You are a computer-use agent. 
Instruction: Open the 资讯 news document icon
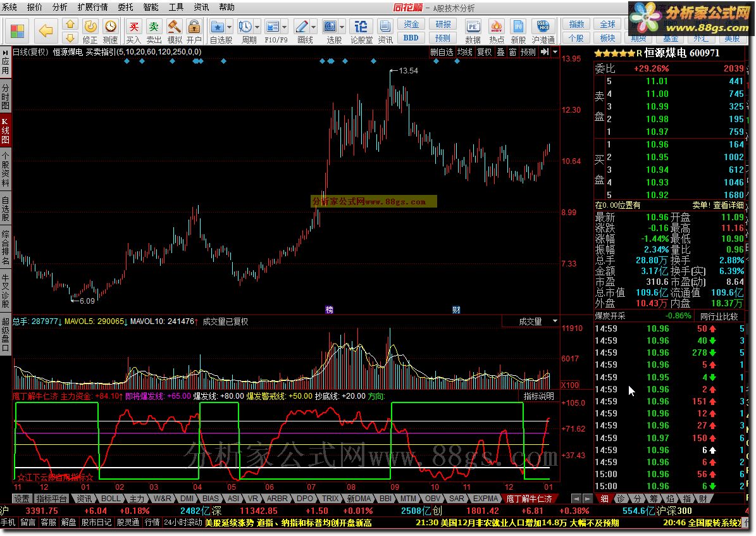[385, 27]
